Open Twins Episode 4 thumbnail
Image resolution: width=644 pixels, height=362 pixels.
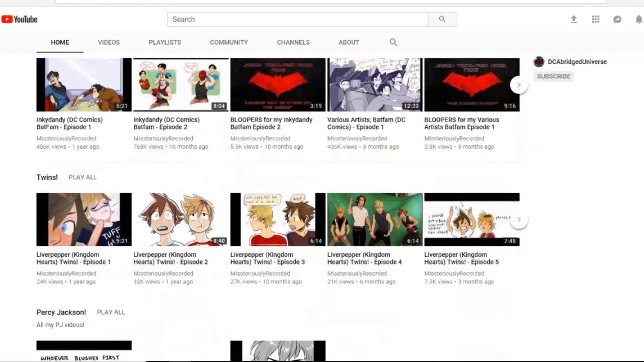coord(375,220)
